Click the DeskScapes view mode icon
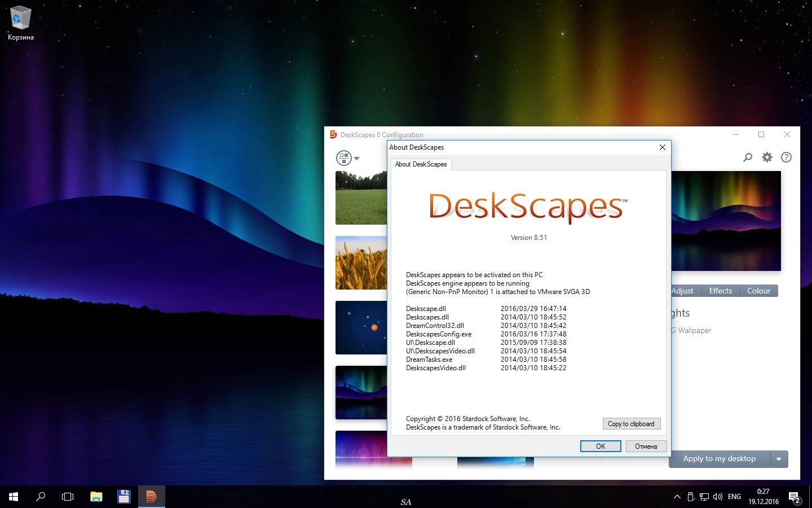812x508 pixels. point(343,157)
